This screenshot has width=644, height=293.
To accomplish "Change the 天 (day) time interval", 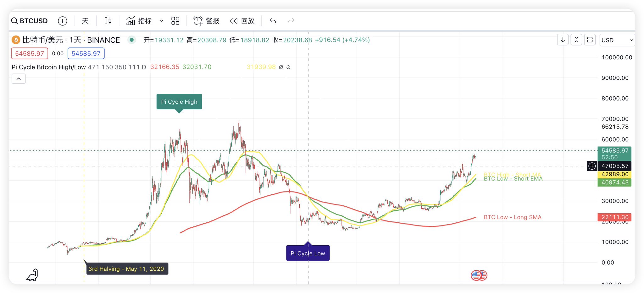I will point(85,21).
